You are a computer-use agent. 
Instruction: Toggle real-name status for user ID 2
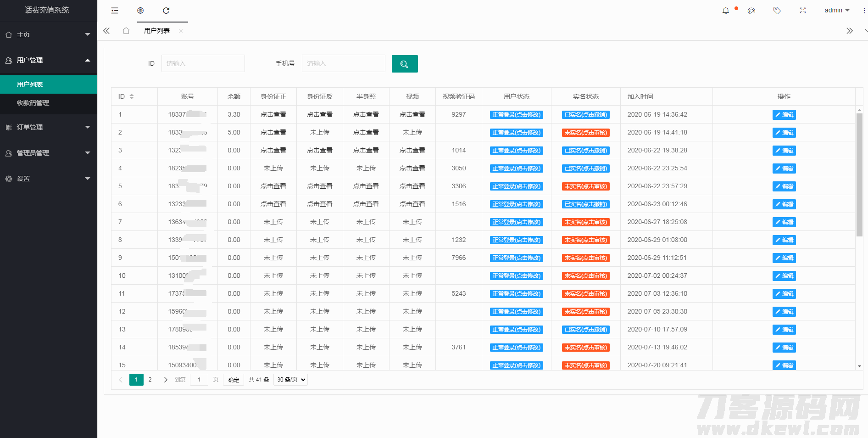coord(585,133)
